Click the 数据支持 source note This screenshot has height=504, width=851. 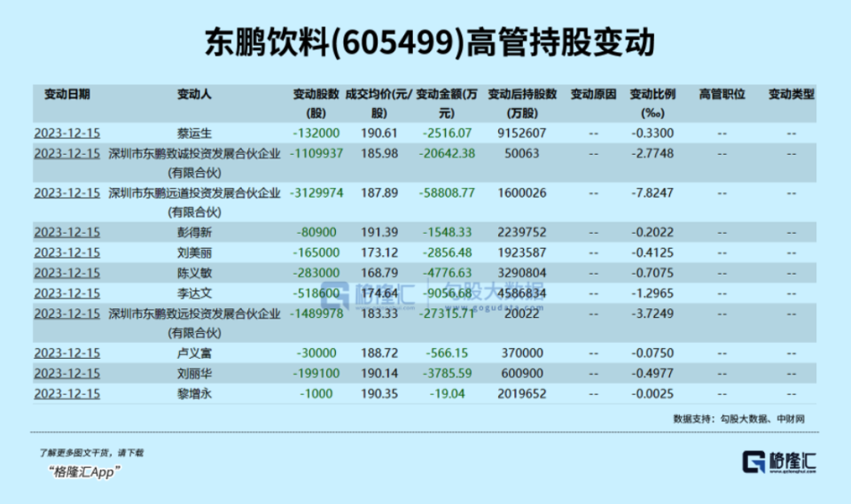738,419
